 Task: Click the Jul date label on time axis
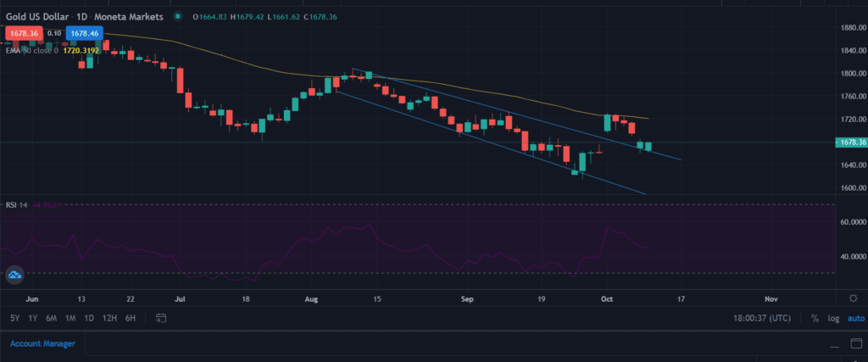pyautogui.click(x=180, y=299)
